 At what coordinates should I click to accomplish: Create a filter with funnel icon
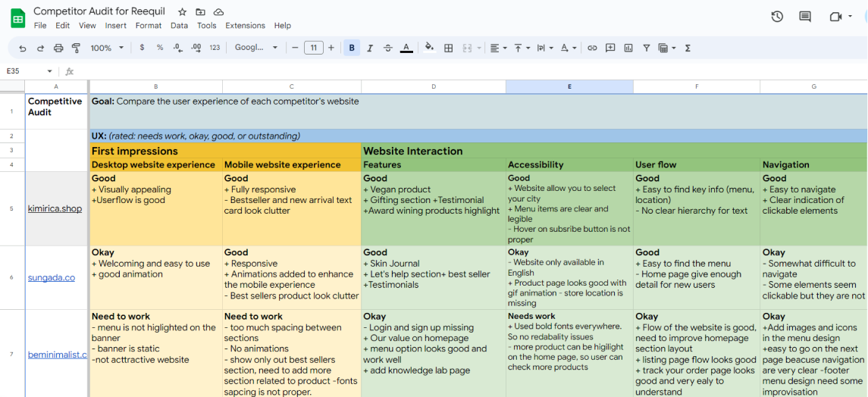[646, 48]
